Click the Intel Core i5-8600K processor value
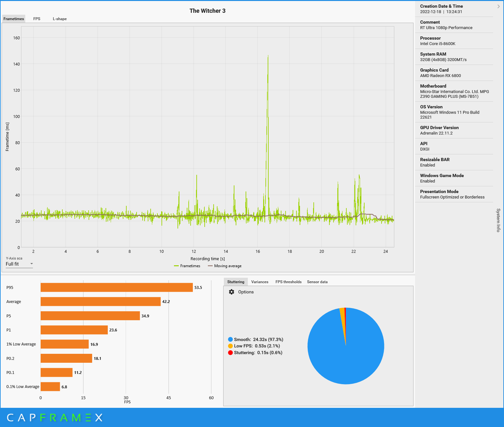The height and width of the screenshot is (427, 504). tap(437, 44)
